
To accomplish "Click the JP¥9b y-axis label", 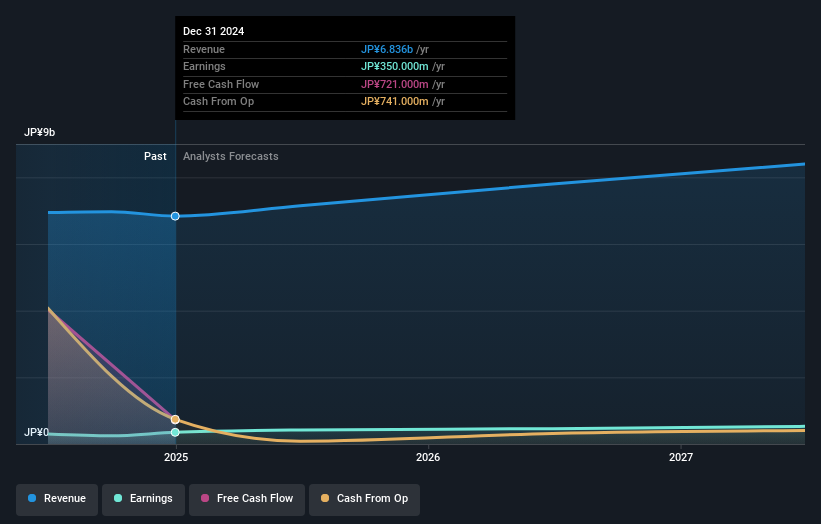I will (39, 132).
